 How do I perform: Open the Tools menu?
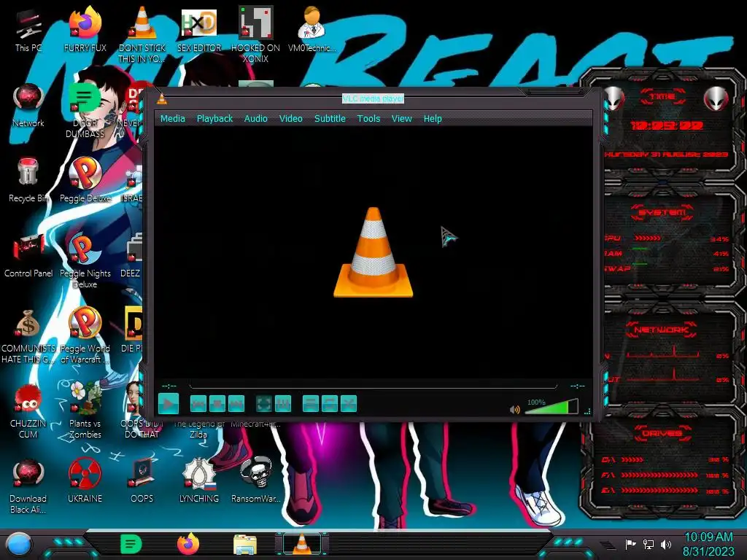(x=368, y=119)
